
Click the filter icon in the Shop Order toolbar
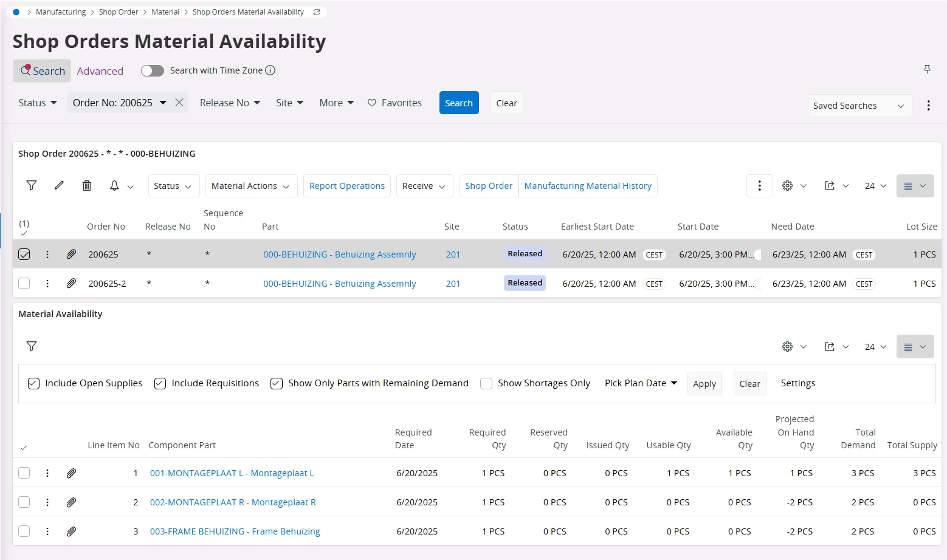[32, 186]
